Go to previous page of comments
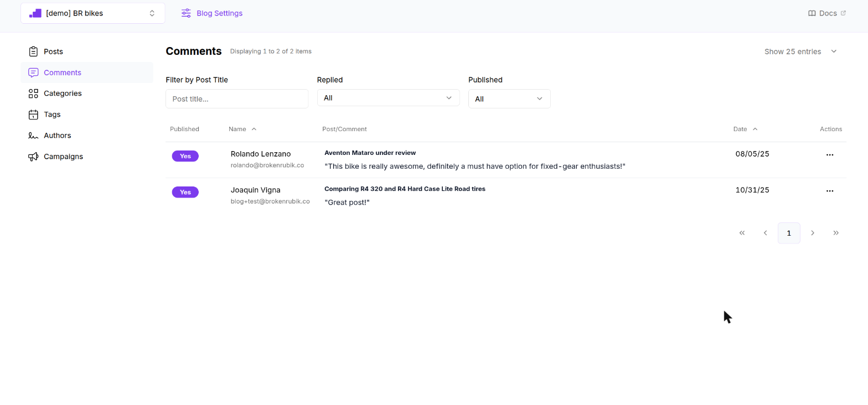Image resolution: width=868 pixels, height=405 pixels. (765, 233)
